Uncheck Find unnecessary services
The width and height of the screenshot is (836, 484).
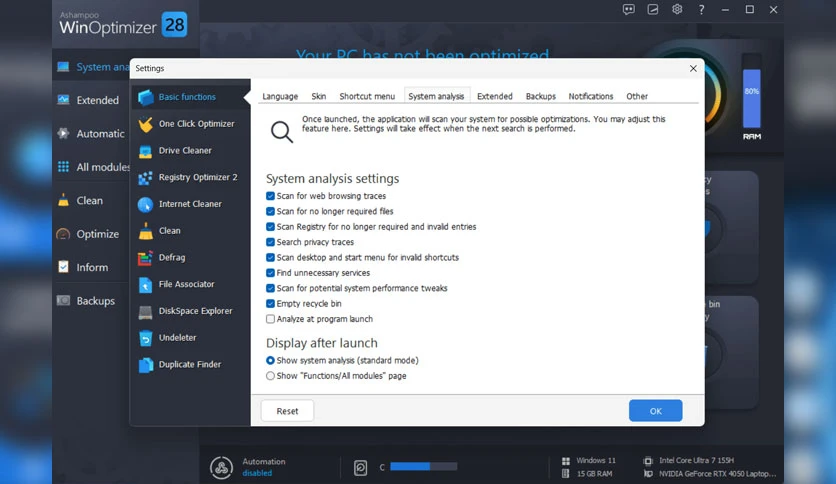[270, 273]
